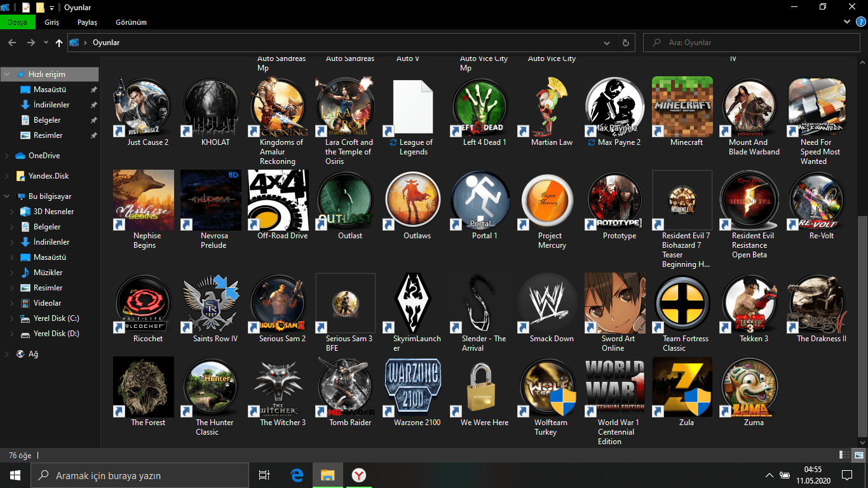Launch Yandex Browser from the taskbar
The image size is (868, 488).
(x=359, y=475)
